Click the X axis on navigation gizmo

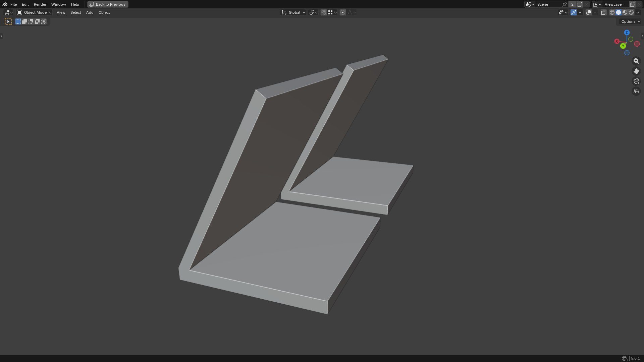pos(616,41)
